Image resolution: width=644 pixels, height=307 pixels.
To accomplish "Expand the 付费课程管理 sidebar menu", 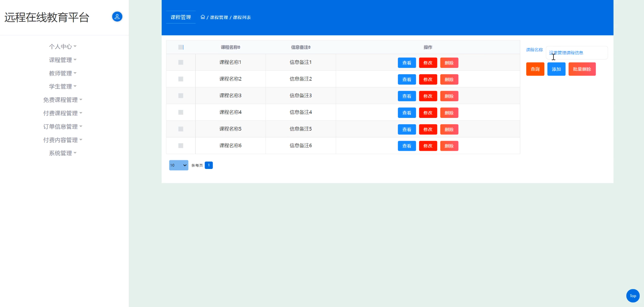I will 63,113.
